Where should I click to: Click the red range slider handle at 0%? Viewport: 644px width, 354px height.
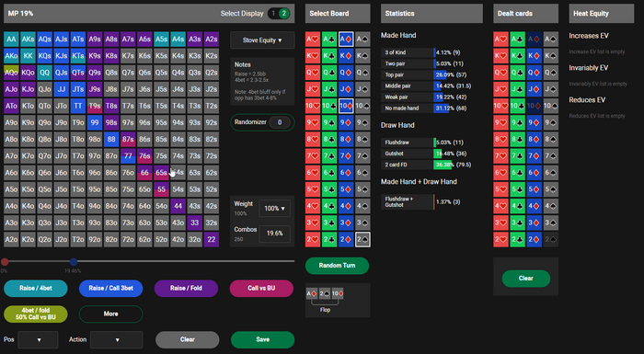click(x=5, y=262)
